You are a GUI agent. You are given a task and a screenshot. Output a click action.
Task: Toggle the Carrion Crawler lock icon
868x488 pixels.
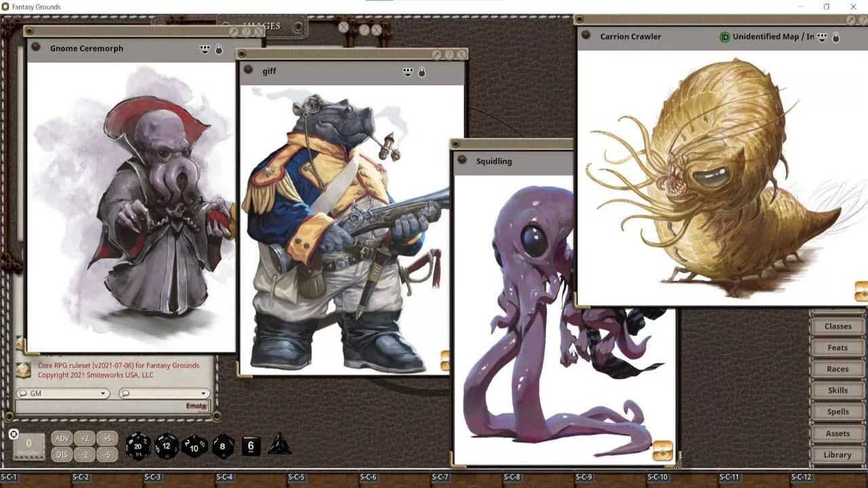(x=835, y=37)
